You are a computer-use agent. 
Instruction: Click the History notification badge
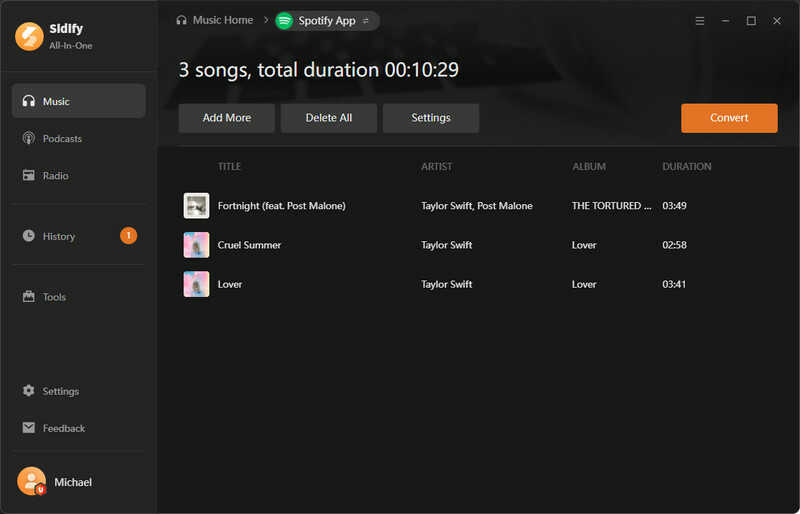(x=129, y=235)
